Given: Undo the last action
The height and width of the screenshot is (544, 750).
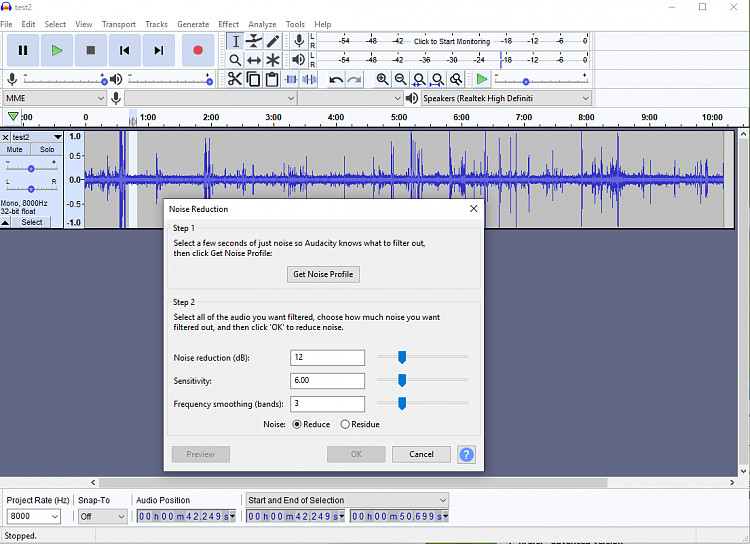Looking at the screenshot, I should point(336,79).
